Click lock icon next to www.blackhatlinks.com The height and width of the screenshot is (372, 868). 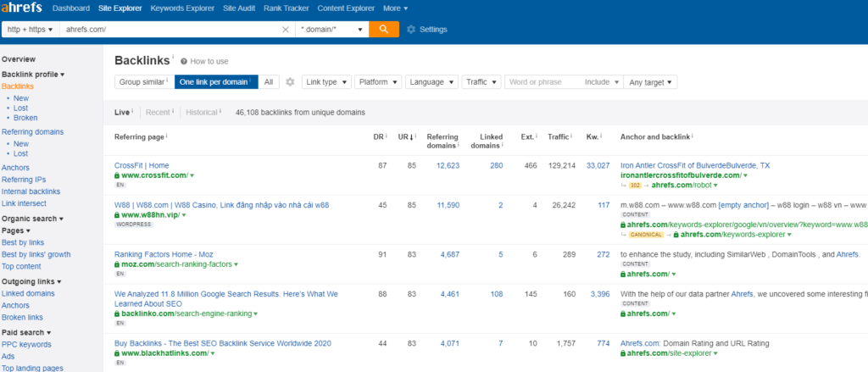117,353
